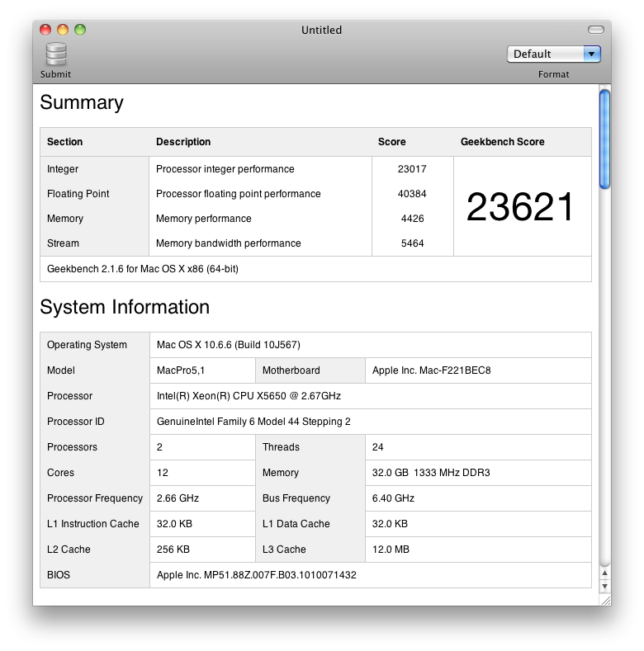Minimize the window with the yellow button
Viewport: 644px width, 651px height.
tap(63, 30)
